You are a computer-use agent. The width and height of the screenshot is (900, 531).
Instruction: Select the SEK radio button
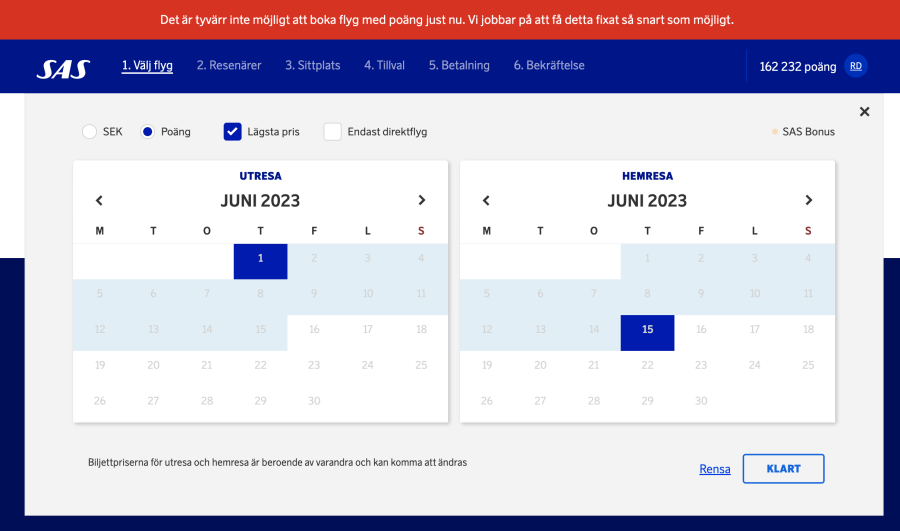point(90,132)
